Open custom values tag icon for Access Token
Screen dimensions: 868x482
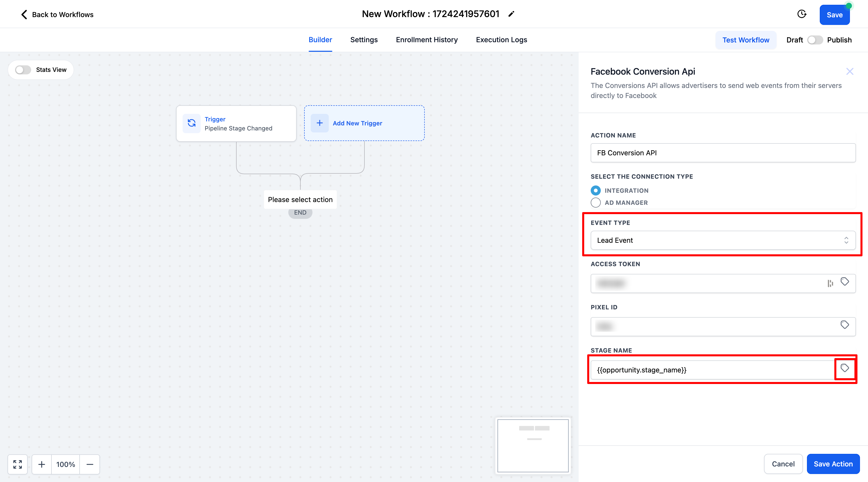coord(844,282)
